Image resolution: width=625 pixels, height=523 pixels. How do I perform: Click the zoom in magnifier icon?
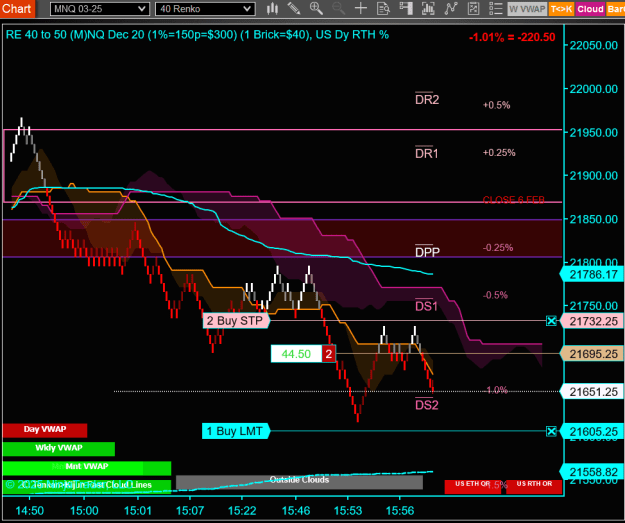316,8
